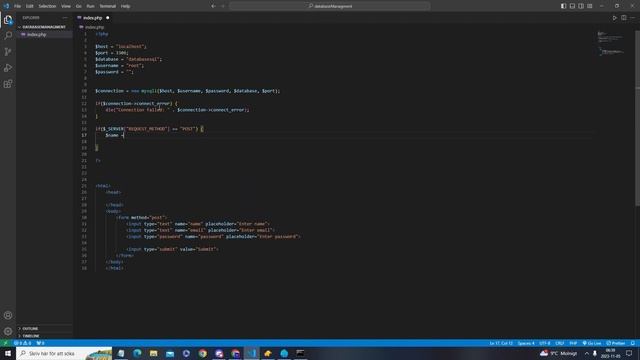Open the Extensions view
This screenshot has height=360, width=640.
point(8,84)
